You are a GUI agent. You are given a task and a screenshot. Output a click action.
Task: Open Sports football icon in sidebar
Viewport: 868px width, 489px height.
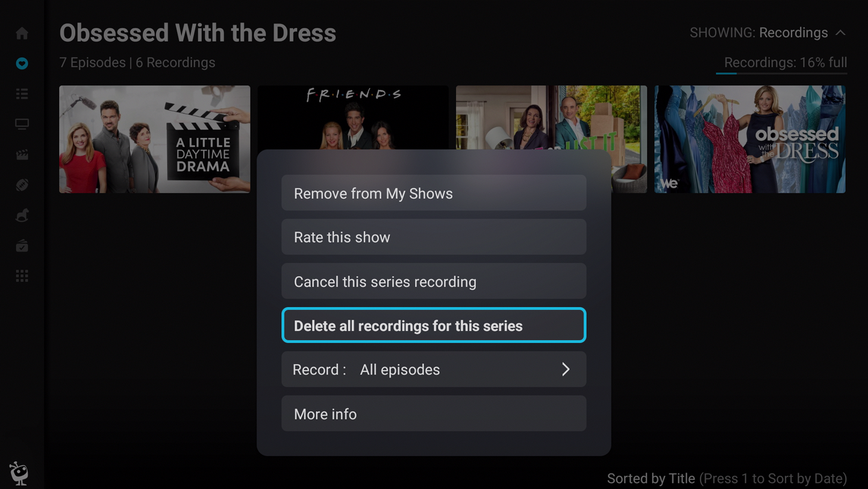coord(22,185)
